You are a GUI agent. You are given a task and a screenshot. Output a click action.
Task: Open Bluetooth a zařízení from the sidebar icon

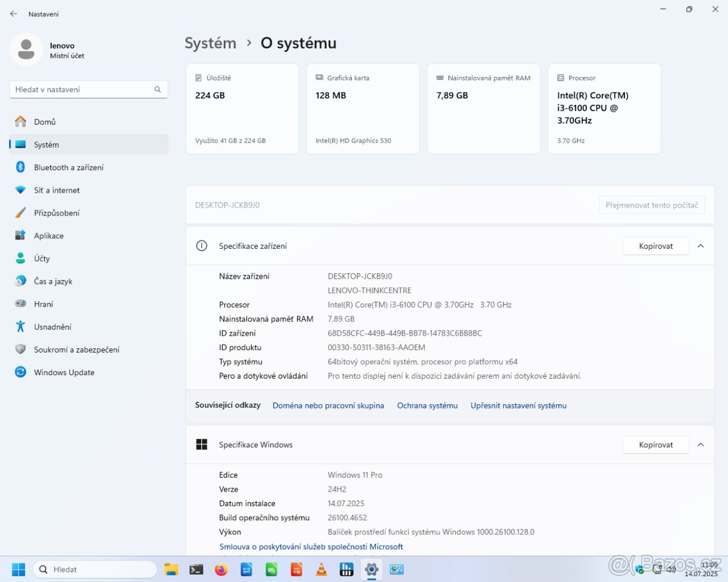click(19, 167)
